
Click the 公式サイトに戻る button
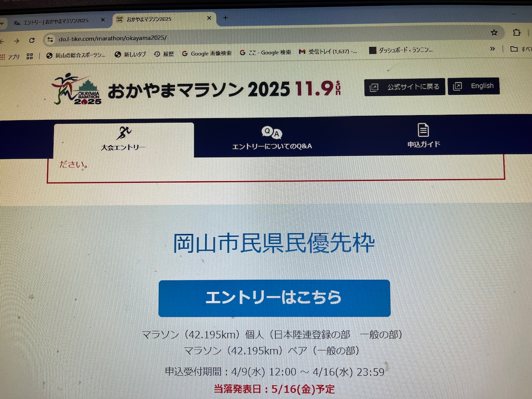pos(405,87)
